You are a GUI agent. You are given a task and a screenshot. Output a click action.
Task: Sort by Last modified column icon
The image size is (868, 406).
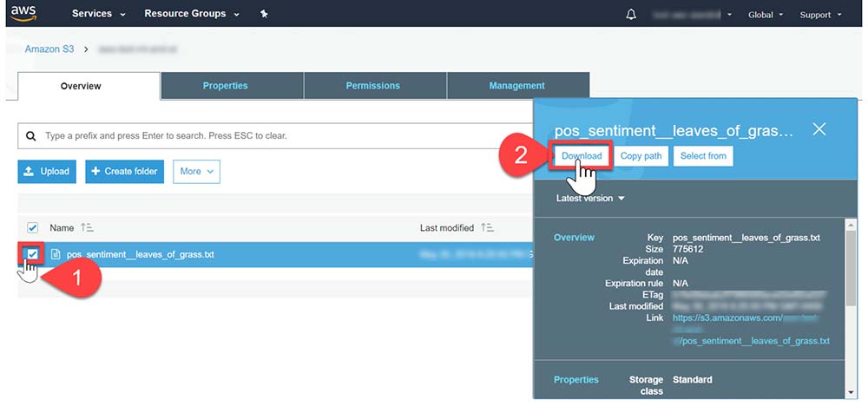487,228
